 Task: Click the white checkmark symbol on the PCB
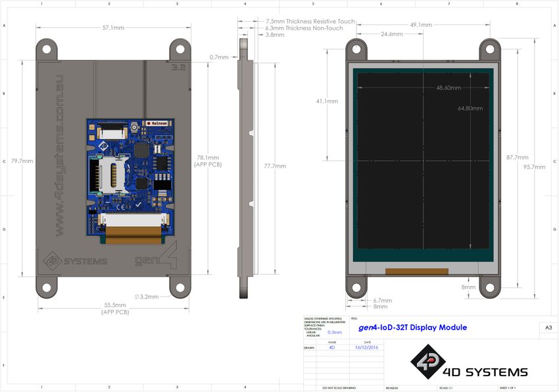(138, 205)
